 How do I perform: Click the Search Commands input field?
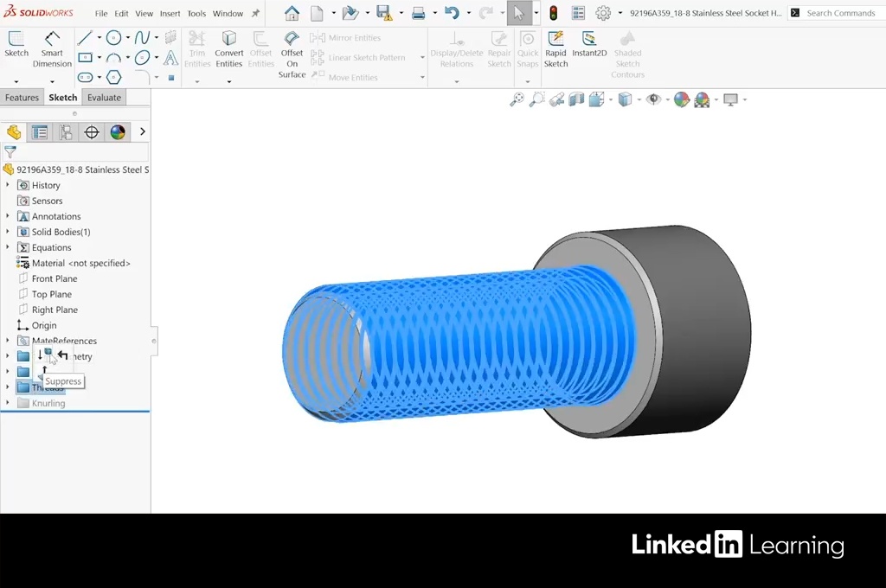839,13
